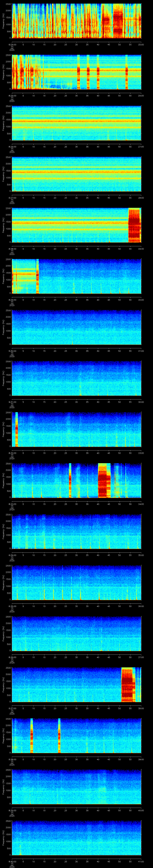The width and height of the screenshot is (153, 868).
Task: Click the 8:33:00 start time label
Action: pos(12,504)
